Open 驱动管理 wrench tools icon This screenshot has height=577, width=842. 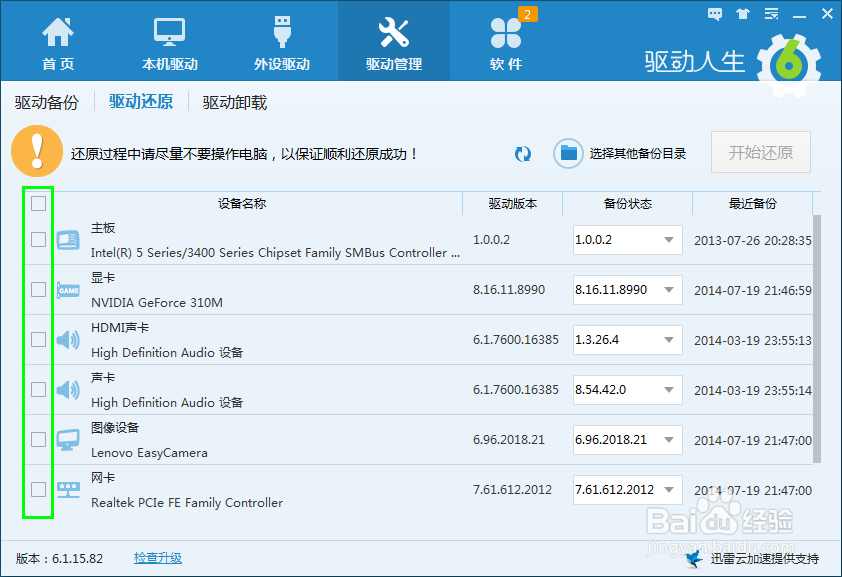pos(394,32)
